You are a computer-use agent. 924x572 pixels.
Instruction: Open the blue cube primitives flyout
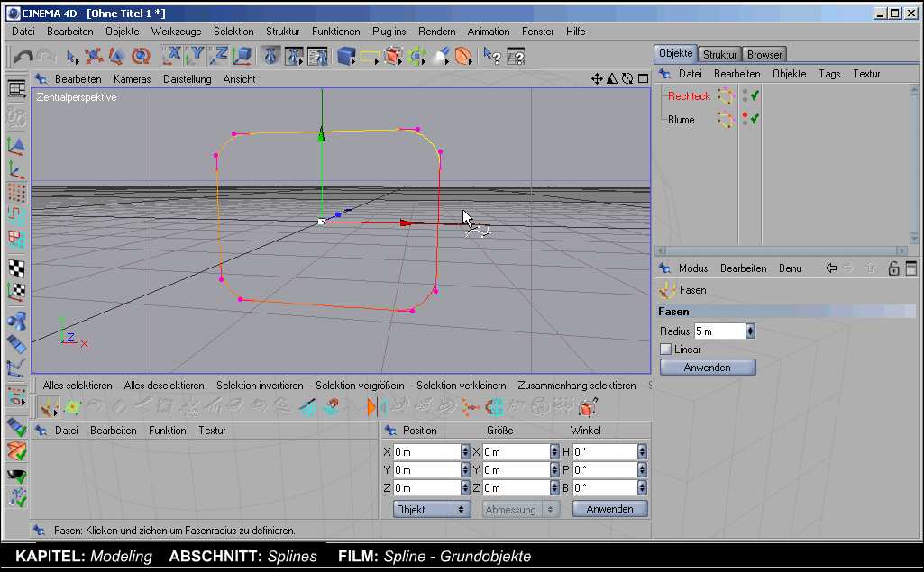346,56
